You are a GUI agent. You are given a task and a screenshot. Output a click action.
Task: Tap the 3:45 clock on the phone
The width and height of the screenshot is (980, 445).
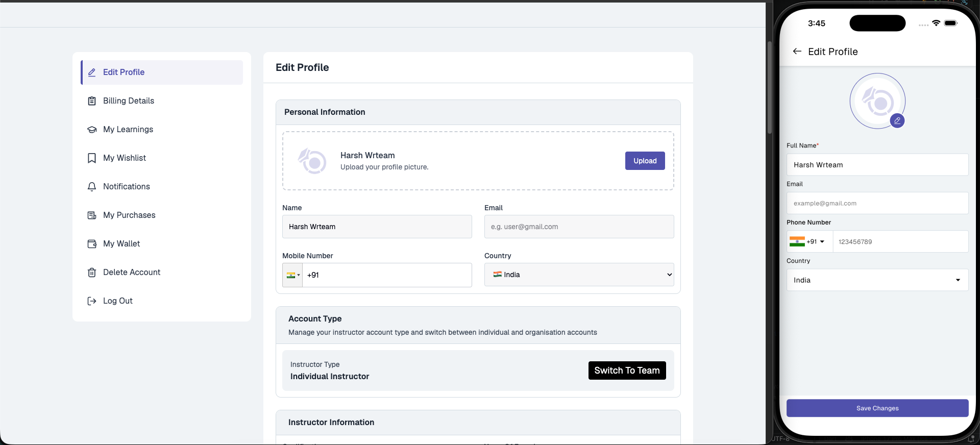tap(817, 23)
